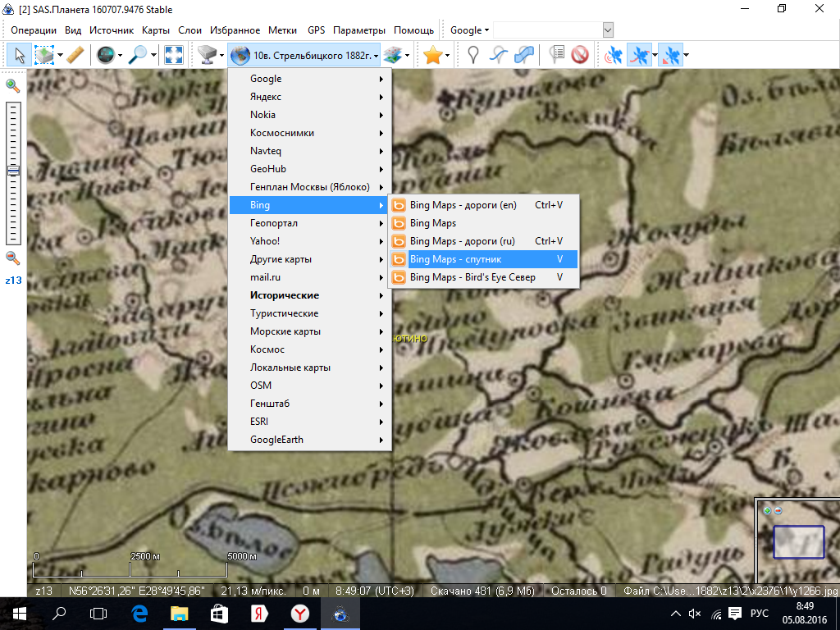Click the magnifier zoom tool icon
840x630 pixels.
(138, 55)
